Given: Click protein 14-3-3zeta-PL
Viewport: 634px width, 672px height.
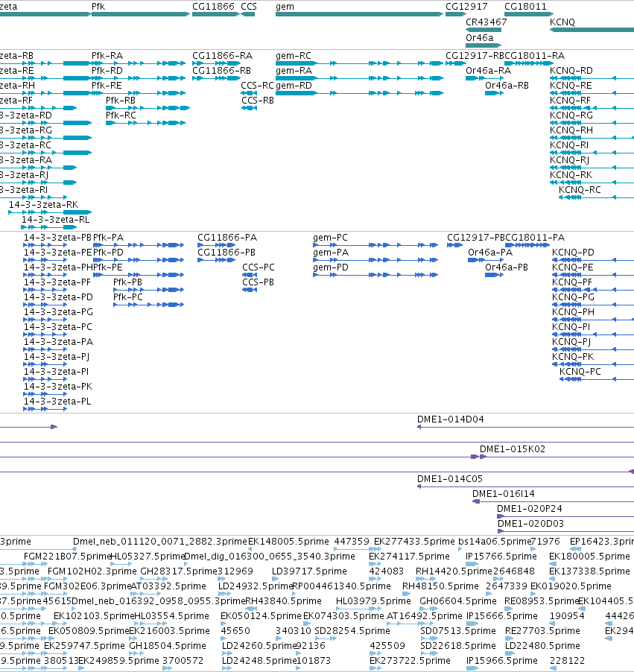Looking at the screenshot, I should [57, 402].
